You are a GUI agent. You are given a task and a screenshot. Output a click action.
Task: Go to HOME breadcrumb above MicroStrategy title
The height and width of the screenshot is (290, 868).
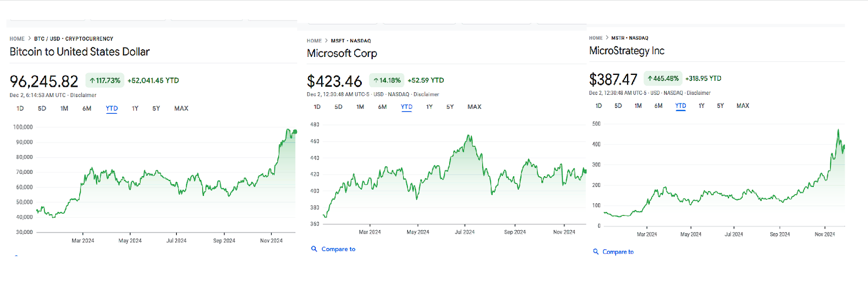coord(596,38)
